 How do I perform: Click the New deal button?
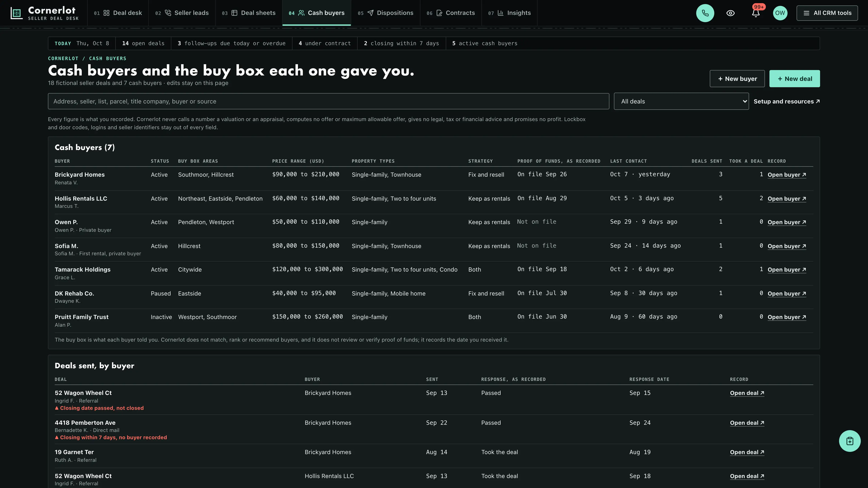(795, 78)
